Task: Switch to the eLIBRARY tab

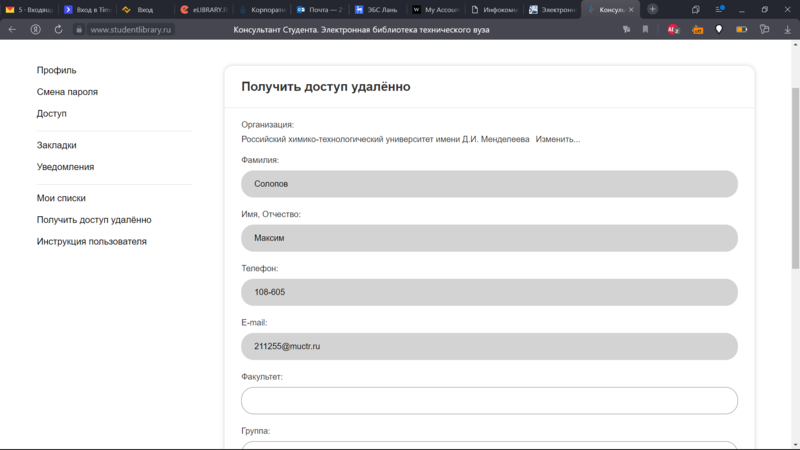Action: (x=204, y=9)
